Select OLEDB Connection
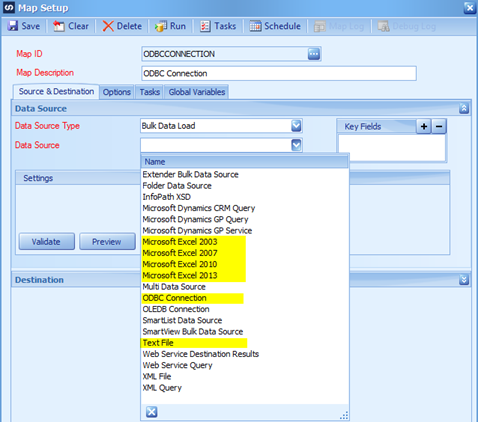 245,309
